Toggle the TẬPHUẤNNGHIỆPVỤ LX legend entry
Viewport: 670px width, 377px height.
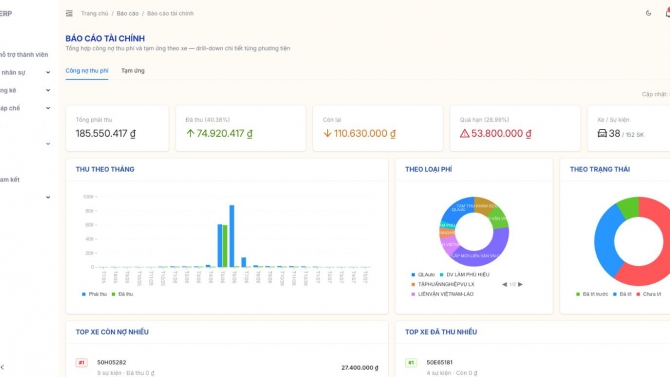click(x=443, y=284)
